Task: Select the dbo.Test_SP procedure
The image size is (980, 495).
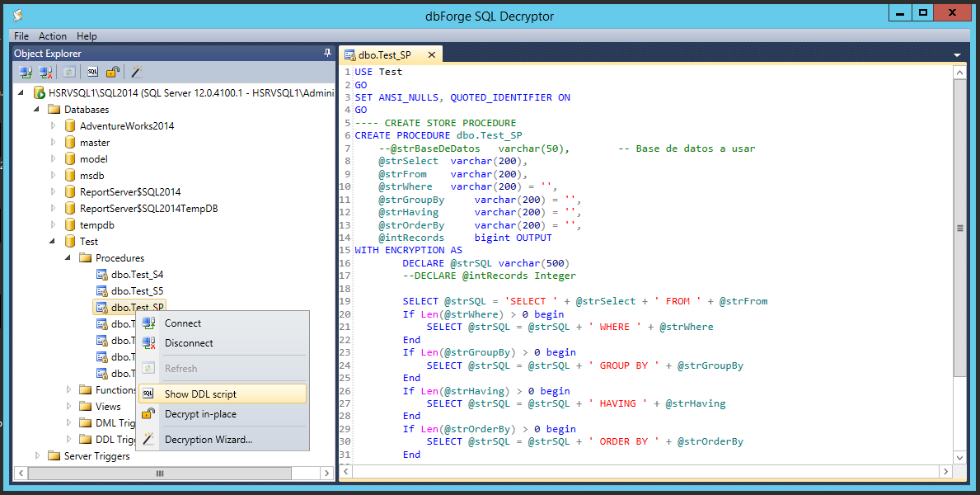Action: click(x=138, y=307)
